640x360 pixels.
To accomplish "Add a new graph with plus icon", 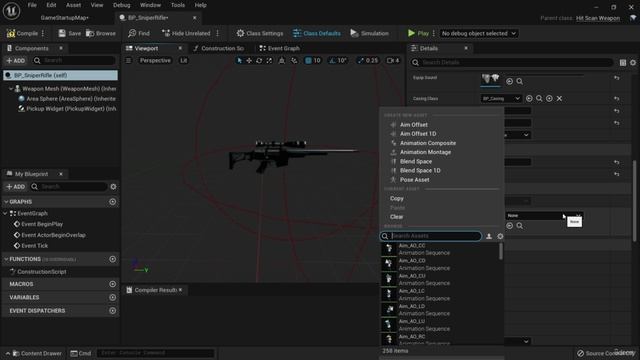I will point(113,202).
